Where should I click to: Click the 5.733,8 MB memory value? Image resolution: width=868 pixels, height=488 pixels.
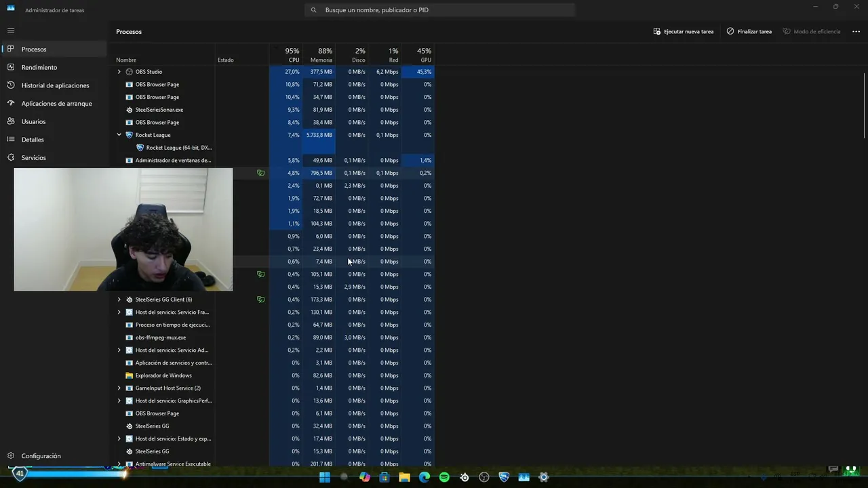pyautogui.click(x=319, y=135)
